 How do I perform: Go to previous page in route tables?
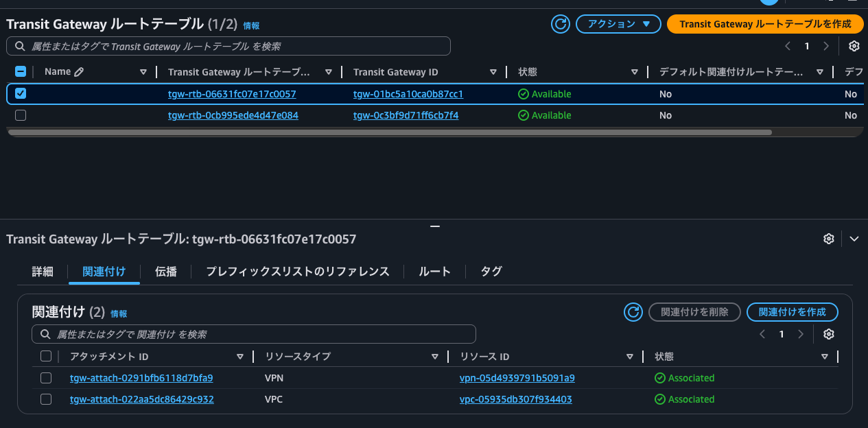coord(788,46)
